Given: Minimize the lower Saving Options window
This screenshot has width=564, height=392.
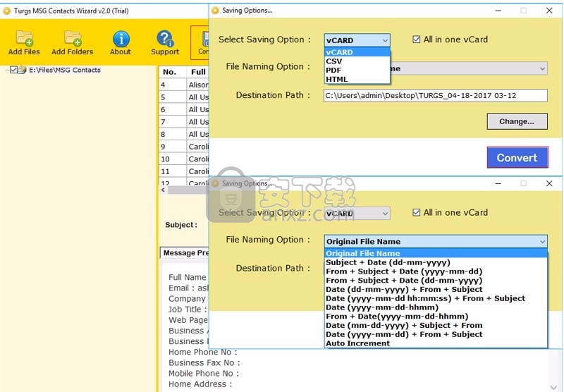Looking at the screenshot, I should [x=498, y=183].
